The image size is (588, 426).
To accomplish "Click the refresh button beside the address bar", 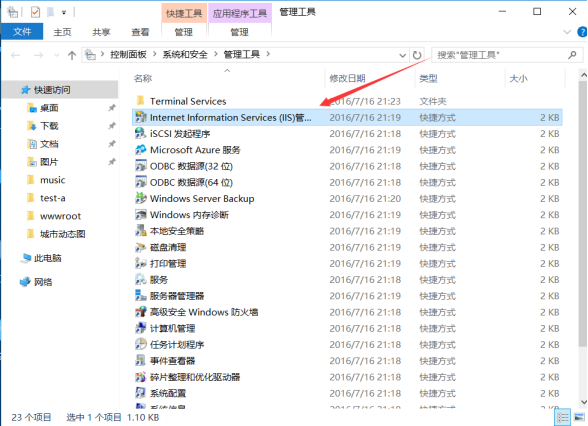I will 417,56.
